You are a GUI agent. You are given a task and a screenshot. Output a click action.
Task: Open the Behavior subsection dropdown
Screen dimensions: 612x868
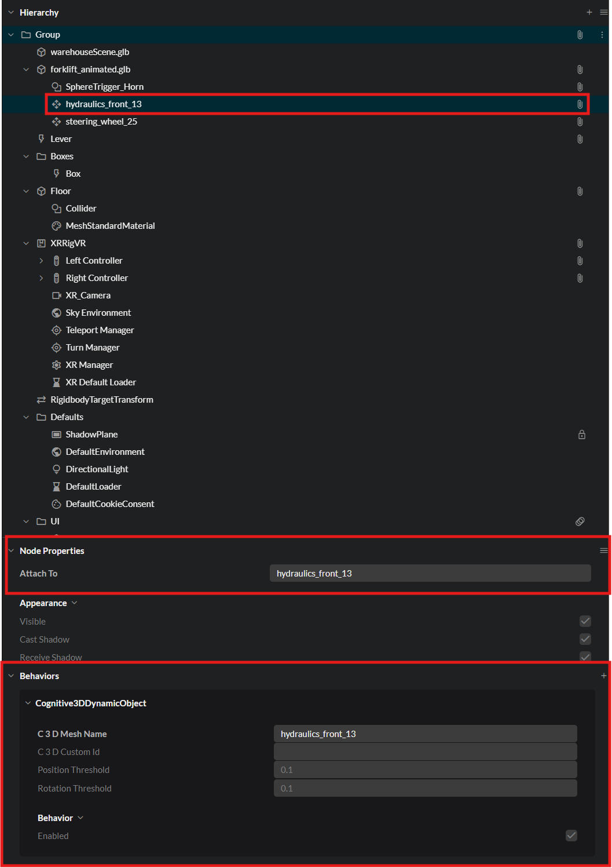80,818
